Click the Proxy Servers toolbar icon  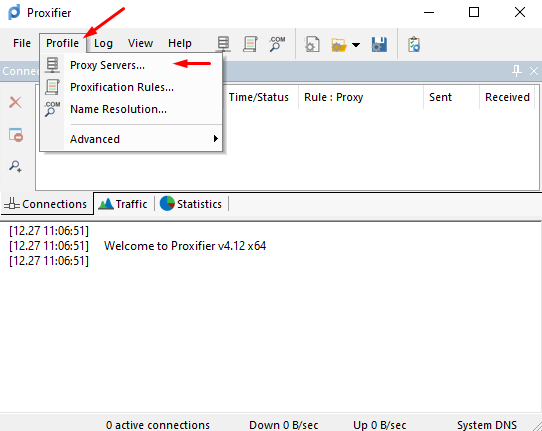point(223,44)
